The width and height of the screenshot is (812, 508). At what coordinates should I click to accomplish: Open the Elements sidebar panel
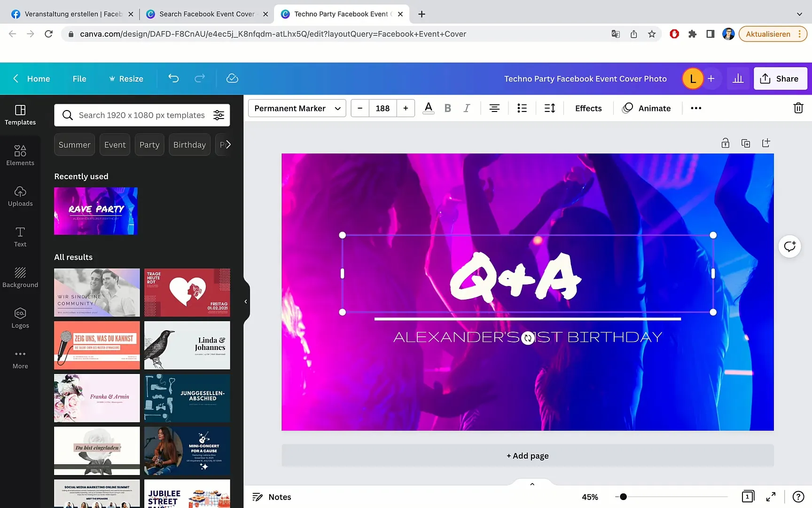[x=20, y=156]
